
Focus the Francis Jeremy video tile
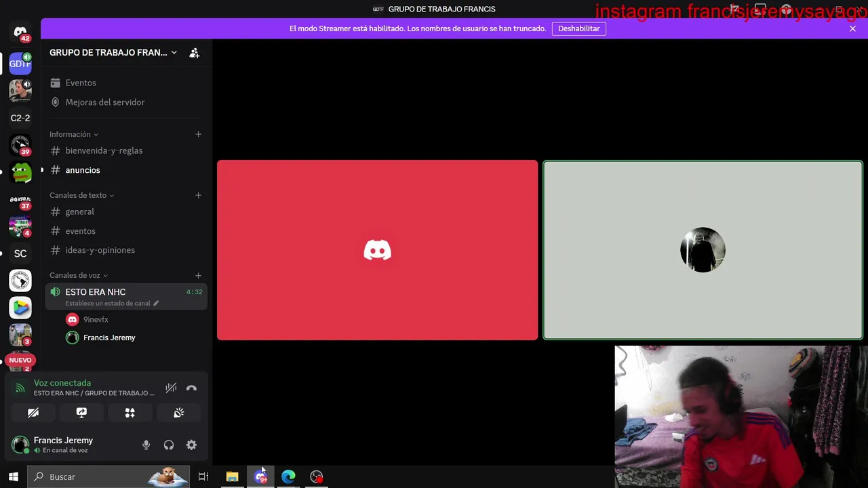click(x=703, y=250)
